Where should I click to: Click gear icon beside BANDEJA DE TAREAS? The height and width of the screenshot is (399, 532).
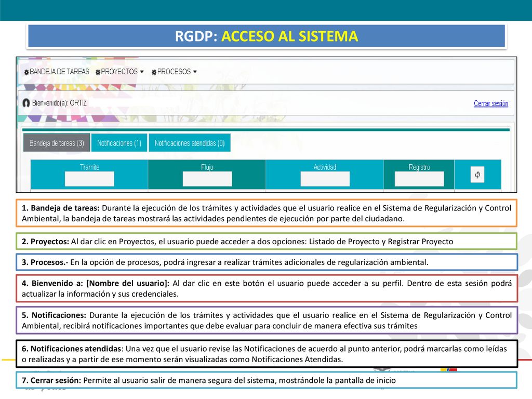(x=26, y=72)
